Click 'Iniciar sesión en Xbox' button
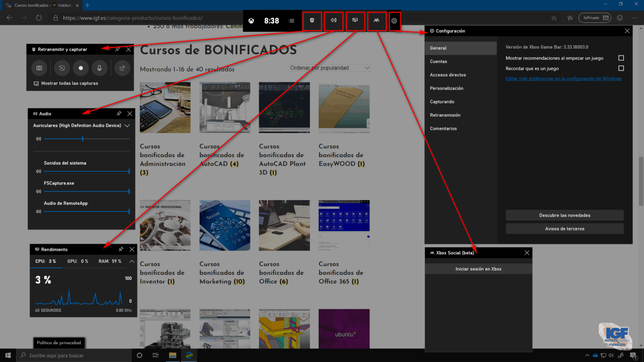The height and width of the screenshot is (362, 644). coord(478,269)
